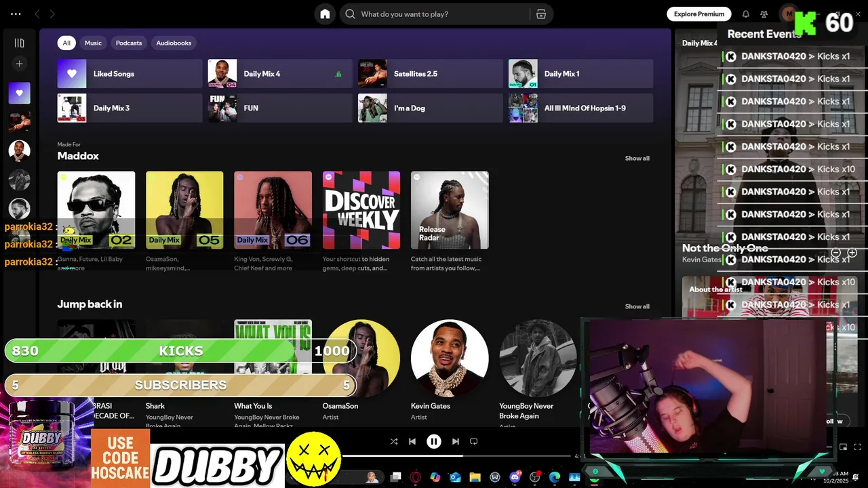Go forward with the right arrow

click(52, 14)
